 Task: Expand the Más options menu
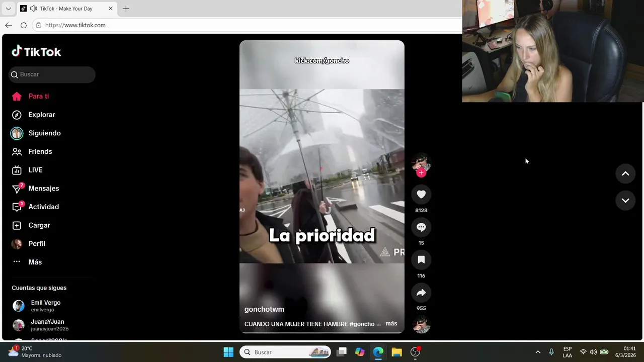coord(27,262)
